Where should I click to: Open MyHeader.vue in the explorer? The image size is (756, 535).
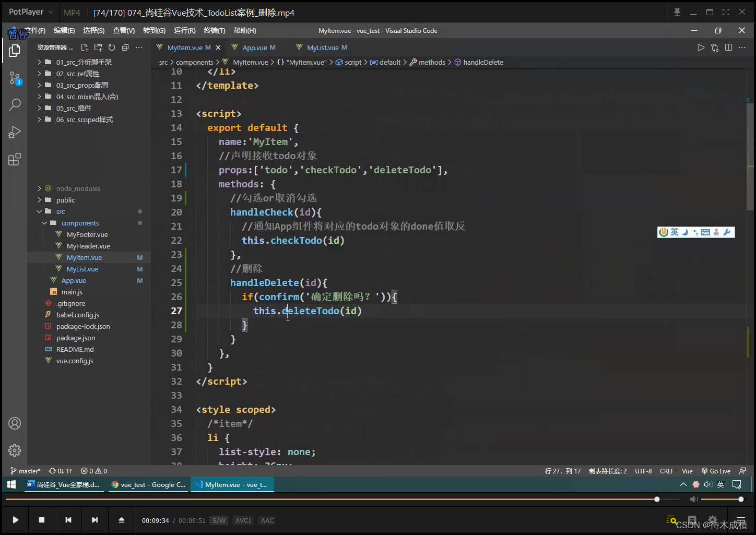tap(88, 246)
